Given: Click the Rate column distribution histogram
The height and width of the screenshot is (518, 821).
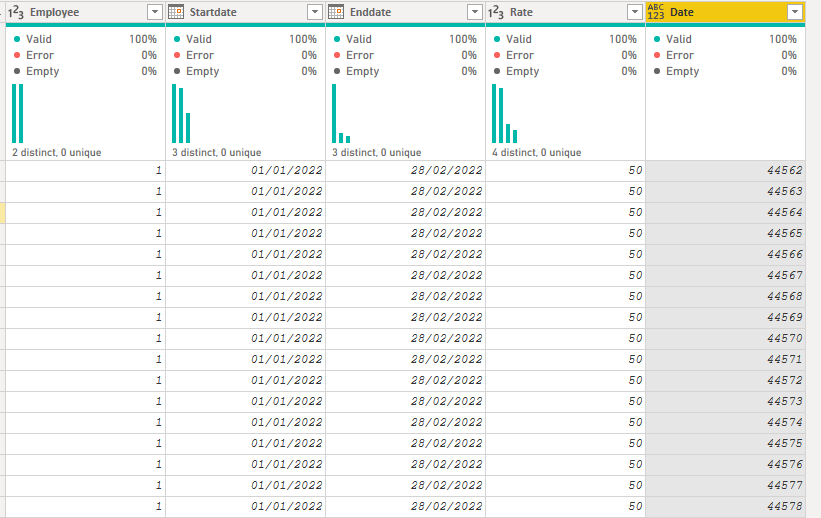Looking at the screenshot, I should pyautogui.click(x=505, y=113).
